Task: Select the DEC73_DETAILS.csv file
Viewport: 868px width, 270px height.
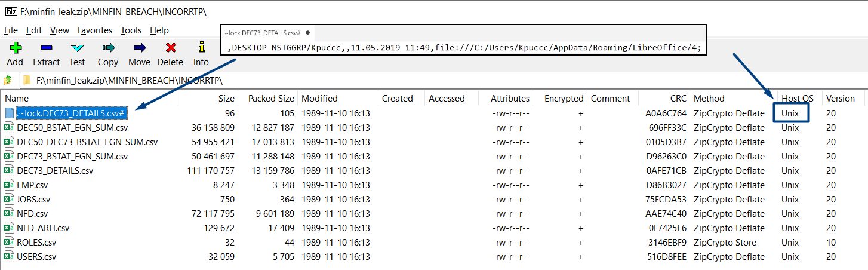Action: (x=55, y=171)
